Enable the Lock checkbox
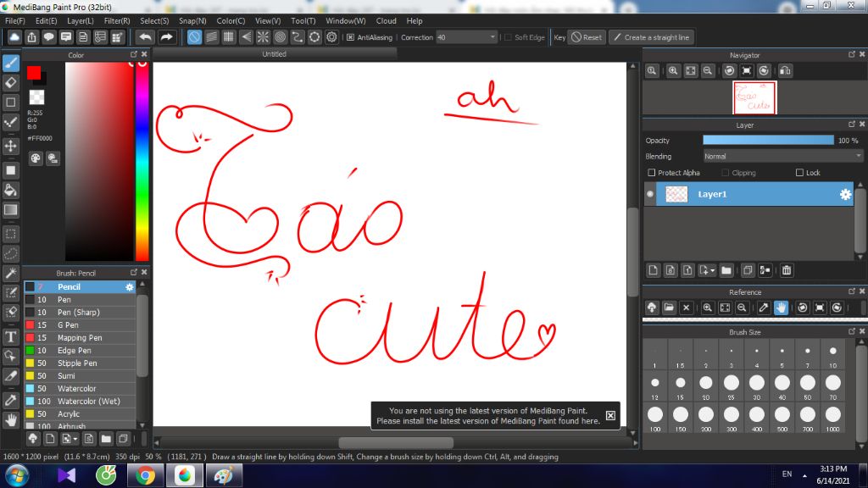This screenshot has height=488, width=868. click(799, 173)
